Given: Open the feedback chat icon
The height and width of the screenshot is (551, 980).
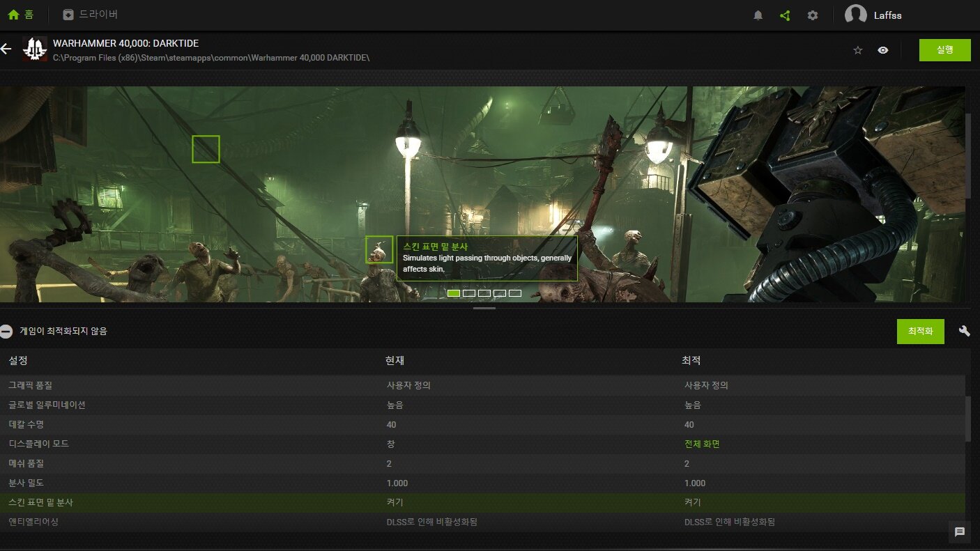Looking at the screenshot, I should click(x=960, y=532).
